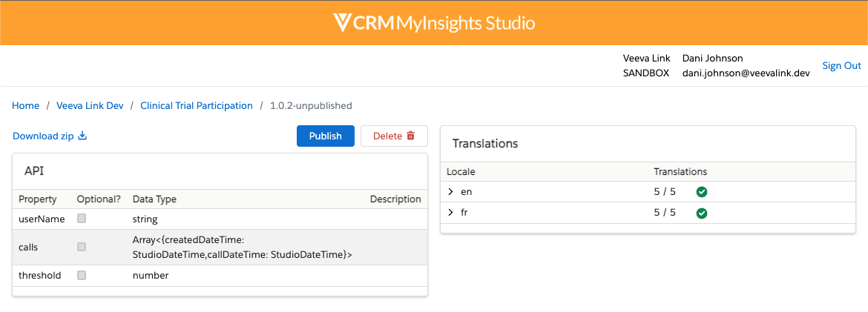Open Clinical Trial Participation breadcrumb
The image size is (868, 312).
tap(197, 106)
